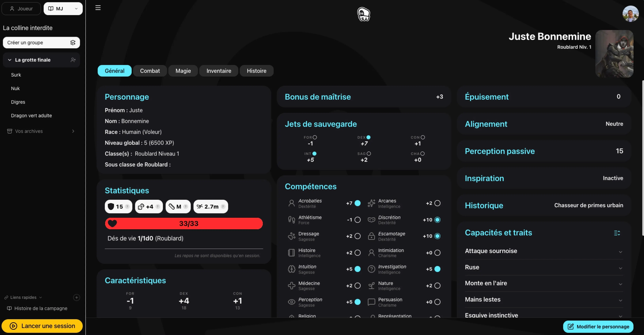644x335 pixels.
Task: Click Créer un groupe button
Action: click(41, 43)
